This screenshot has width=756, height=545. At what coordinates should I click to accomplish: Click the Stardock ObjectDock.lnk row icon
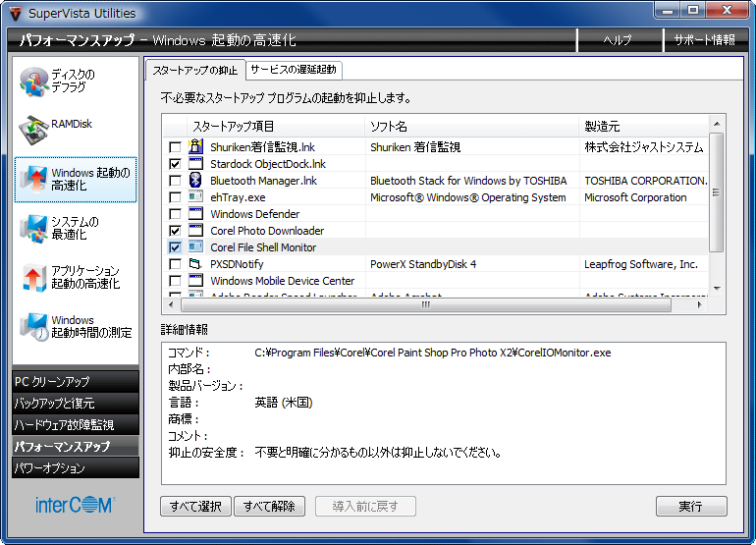(195, 163)
